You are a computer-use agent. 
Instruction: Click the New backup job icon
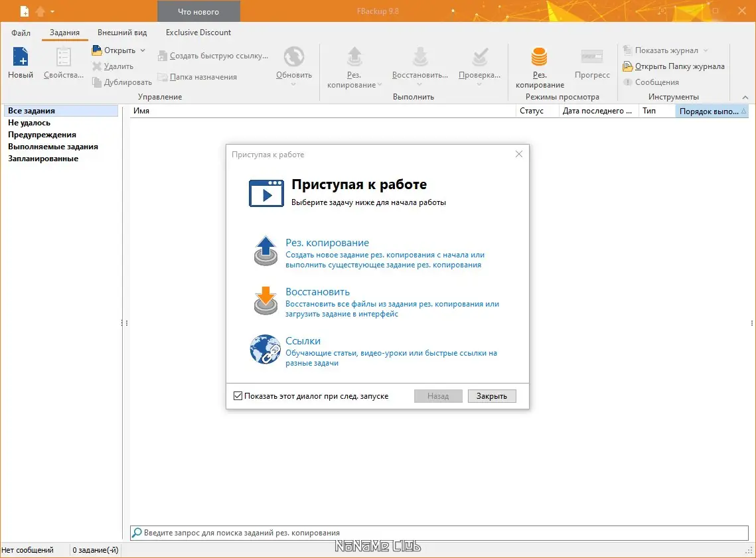click(21, 58)
